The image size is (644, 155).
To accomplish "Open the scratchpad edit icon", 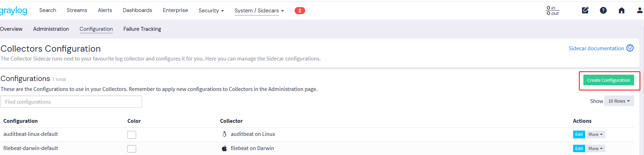I will 585,10.
